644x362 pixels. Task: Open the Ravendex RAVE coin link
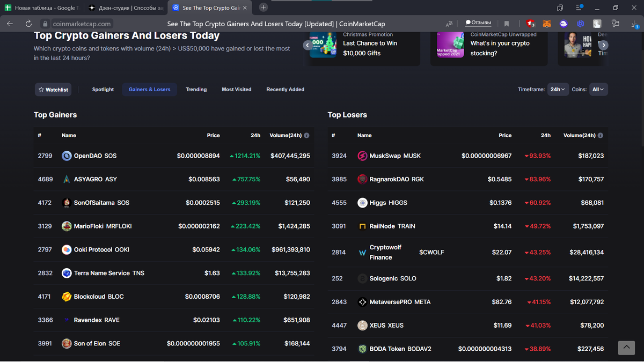(97, 320)
